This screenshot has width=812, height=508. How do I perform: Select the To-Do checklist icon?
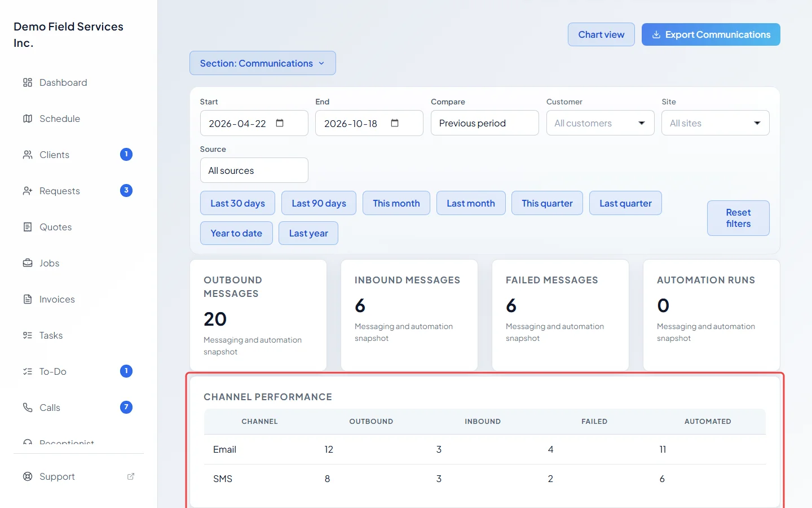tap(28, 371)
